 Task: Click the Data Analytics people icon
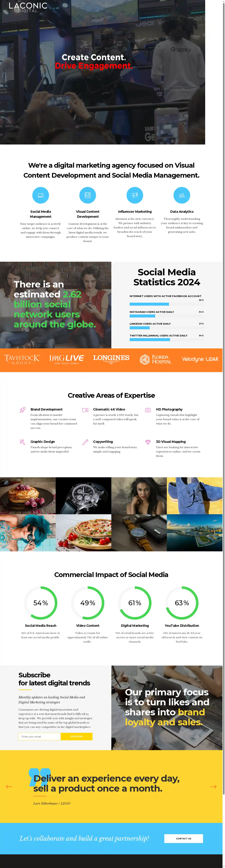point(182,195)
